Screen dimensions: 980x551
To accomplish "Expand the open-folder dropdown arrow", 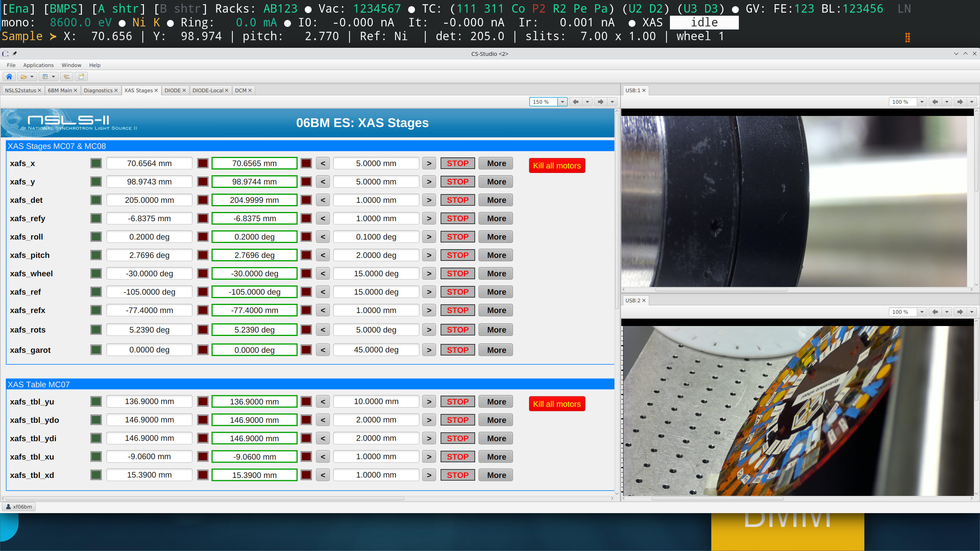I will [32, 77].
